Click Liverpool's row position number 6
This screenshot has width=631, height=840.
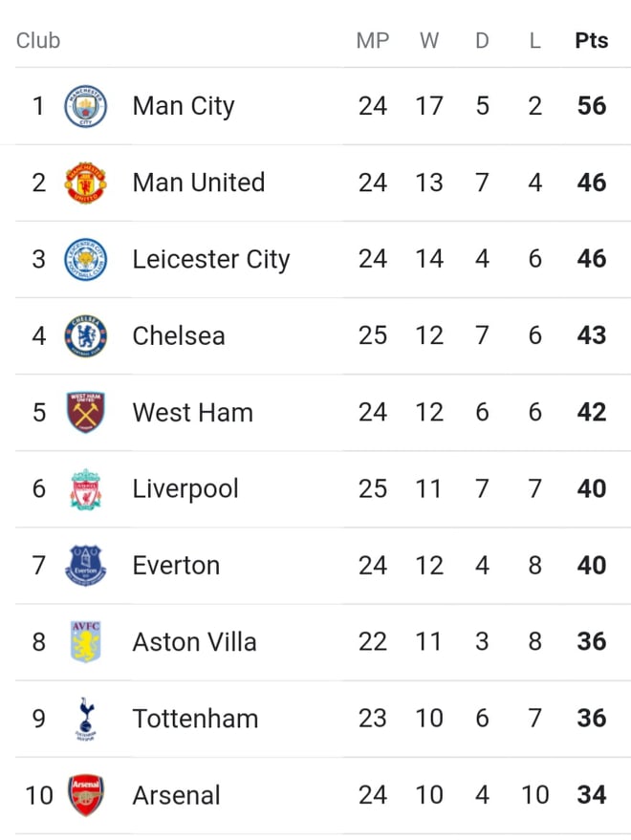point(38,489)
